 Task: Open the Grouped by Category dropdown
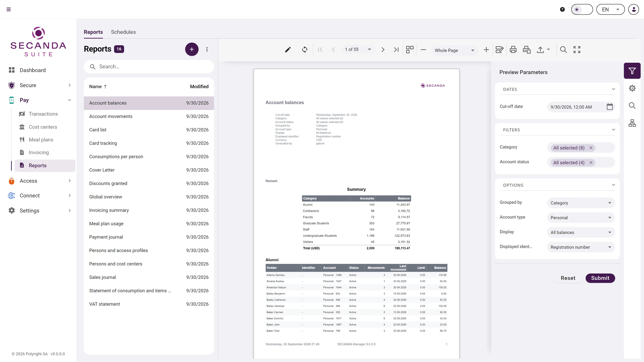click(x=581, y=203)
